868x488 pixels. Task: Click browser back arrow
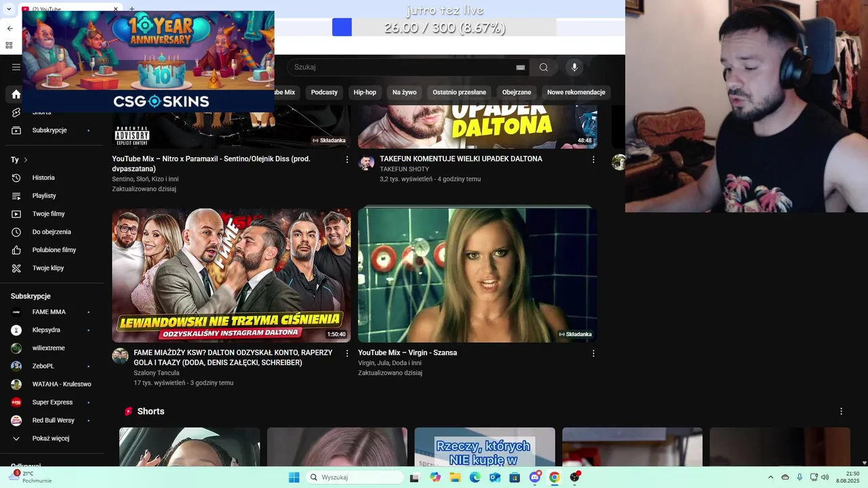pyautogui.click(x=9, y=28)
